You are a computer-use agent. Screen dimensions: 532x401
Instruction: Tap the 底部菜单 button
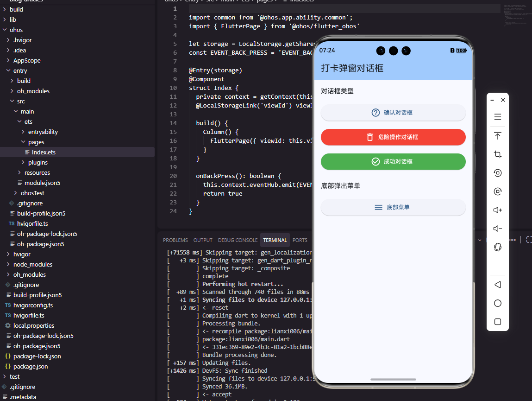pos(393,207)
